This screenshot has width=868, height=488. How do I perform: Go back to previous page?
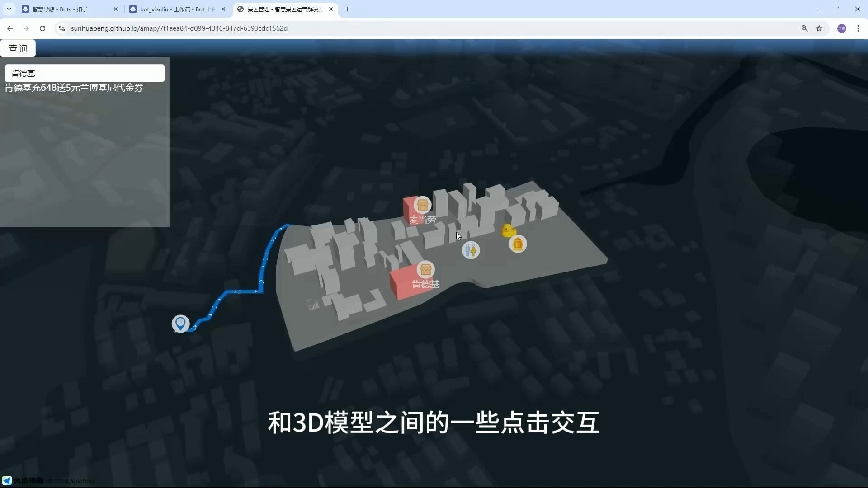click(x=10, y=28)
